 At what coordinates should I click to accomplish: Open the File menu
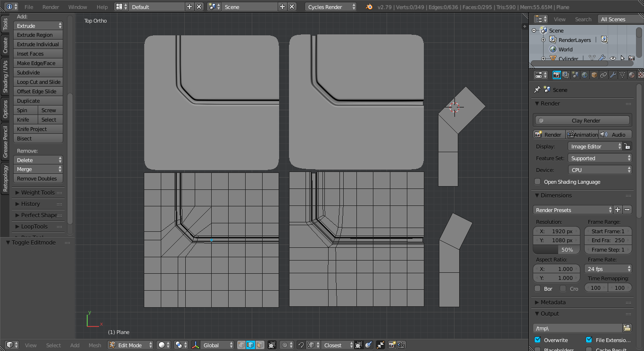tap(29, 7)
